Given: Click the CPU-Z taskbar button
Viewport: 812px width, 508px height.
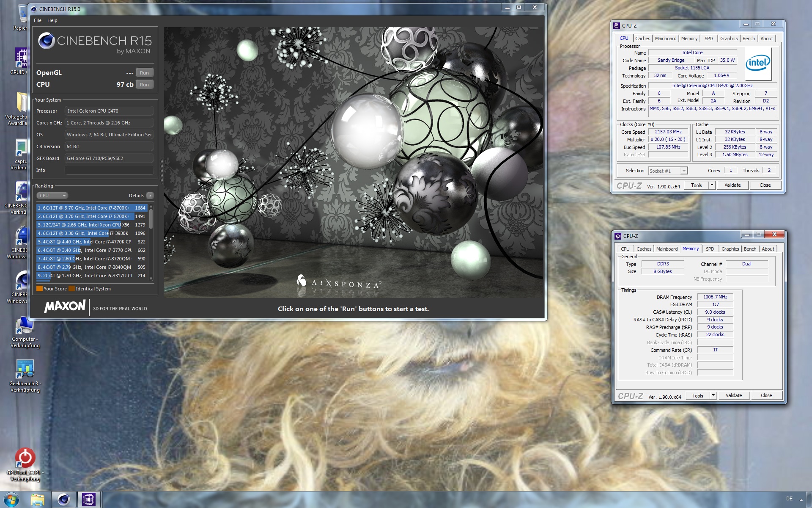Looking at the screenshot, I should pyautogui.click(x=89, y=500).
